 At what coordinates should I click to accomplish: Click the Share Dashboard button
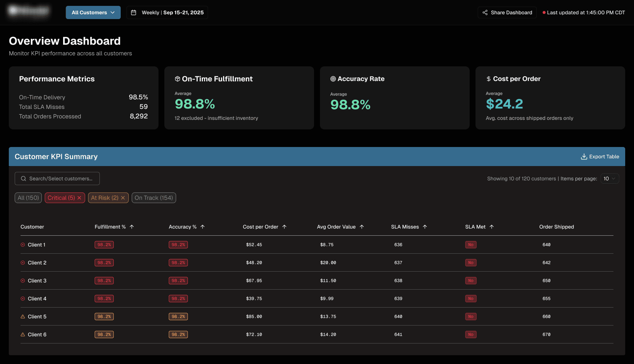point(507,12)
